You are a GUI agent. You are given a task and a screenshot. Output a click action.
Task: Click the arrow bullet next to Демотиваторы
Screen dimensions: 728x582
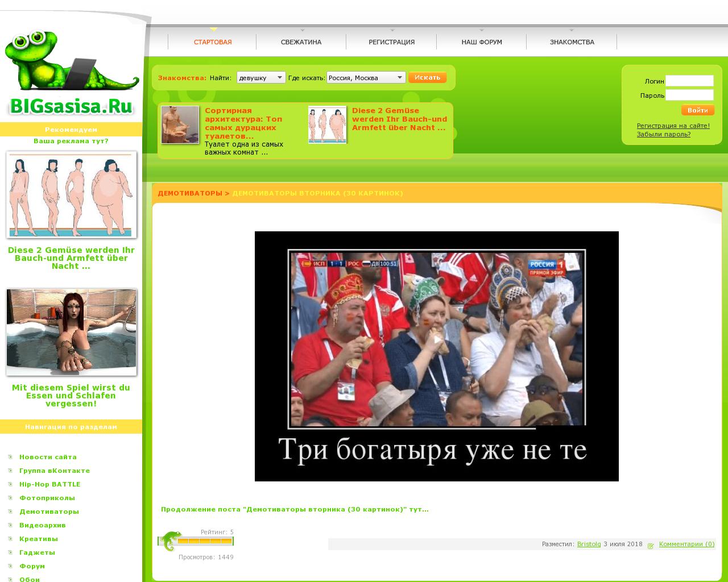(11, 512)
